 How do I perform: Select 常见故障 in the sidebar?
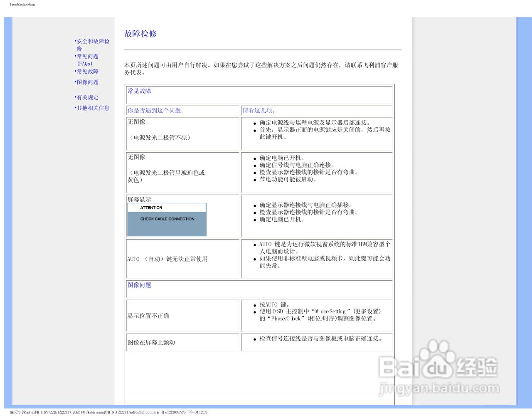pyautogui.click(x=87, y=72)
